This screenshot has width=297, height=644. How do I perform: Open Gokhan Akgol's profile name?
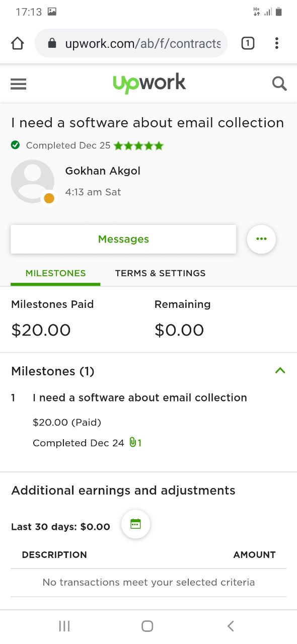pyautogui.click(x=103, y=171)
